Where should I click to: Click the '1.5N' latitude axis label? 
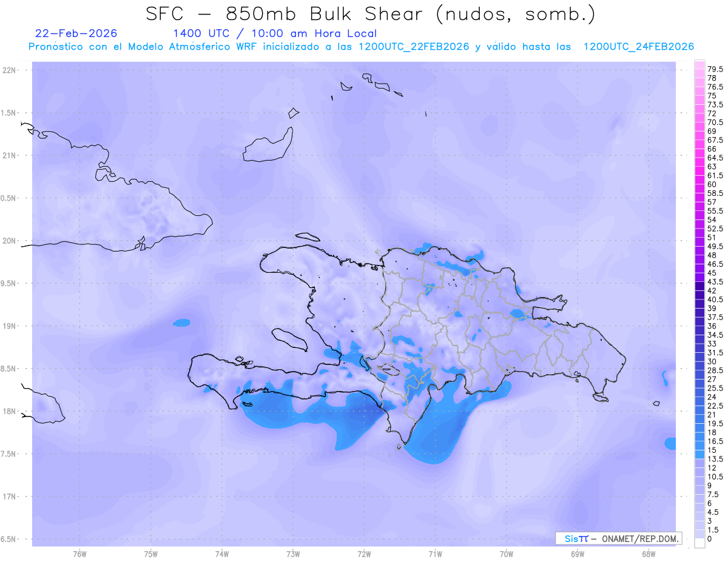pos(9,113)
